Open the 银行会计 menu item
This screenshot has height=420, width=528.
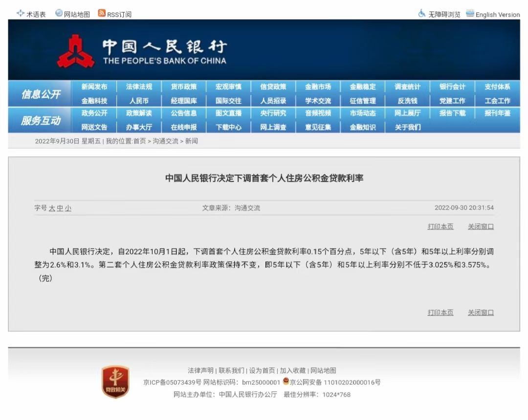click(x=452, y=87)
